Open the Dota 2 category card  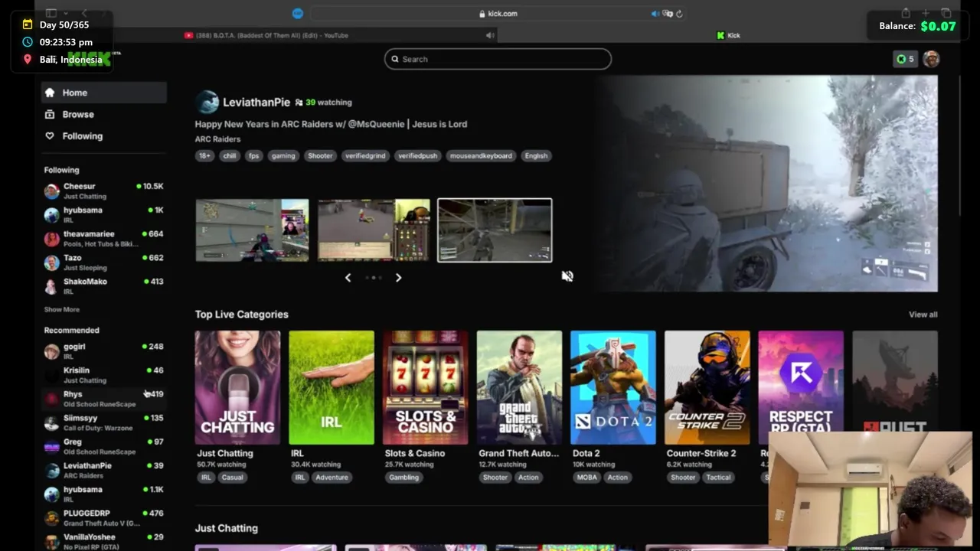pos(613,387)
